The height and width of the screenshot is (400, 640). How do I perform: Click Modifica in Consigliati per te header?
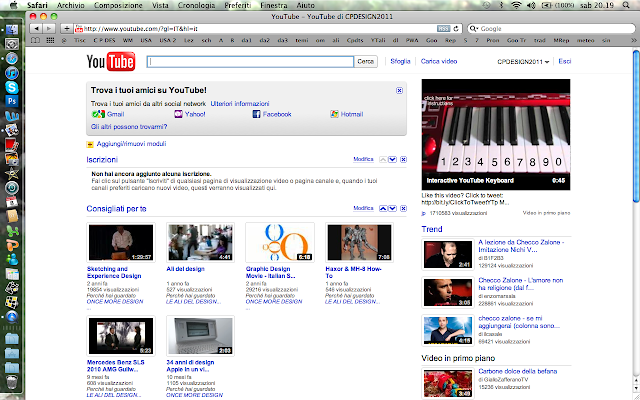click(363, 208)
